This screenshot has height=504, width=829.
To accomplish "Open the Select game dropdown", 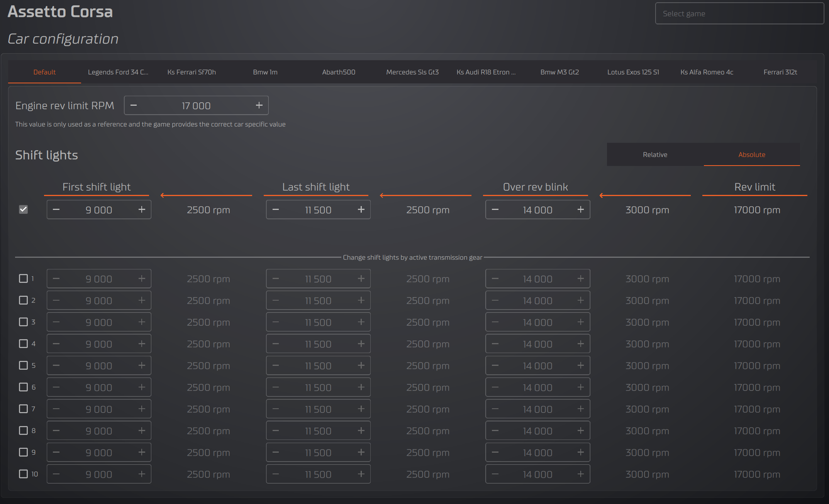I will point(739,14).
